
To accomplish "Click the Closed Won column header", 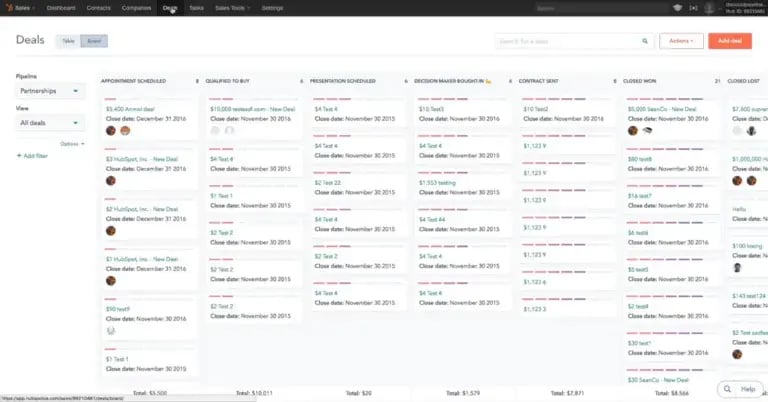I will pyautogui.click(x=640, y=81).
